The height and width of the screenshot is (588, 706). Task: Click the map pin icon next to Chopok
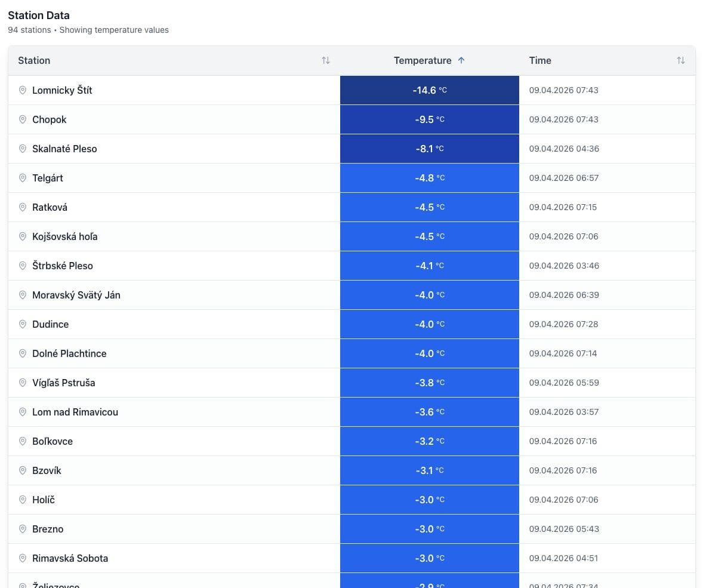pyautogui.click(x=23, y=119)
